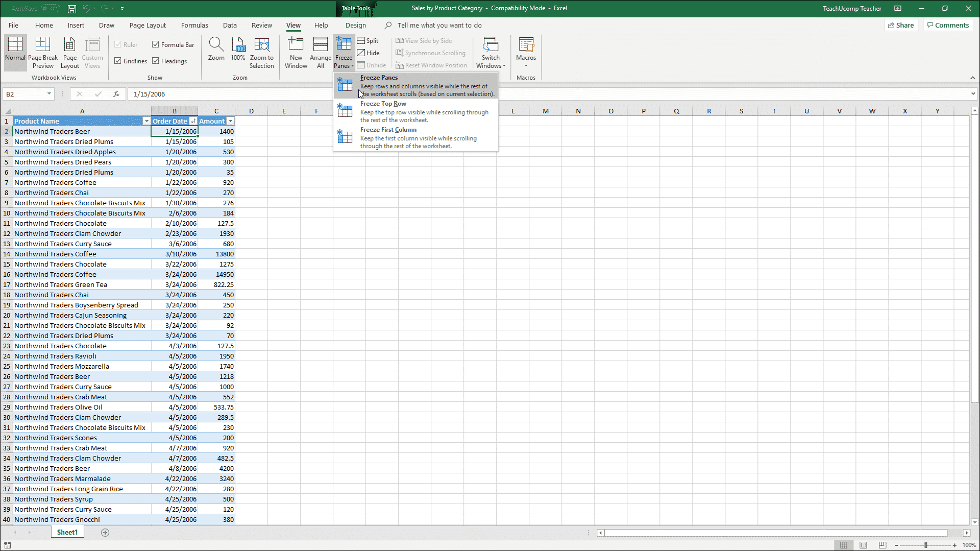Choose Freeze Panes from the dropdown menu
The width and height of the screenshot is (980, 551).
(416, 86)
